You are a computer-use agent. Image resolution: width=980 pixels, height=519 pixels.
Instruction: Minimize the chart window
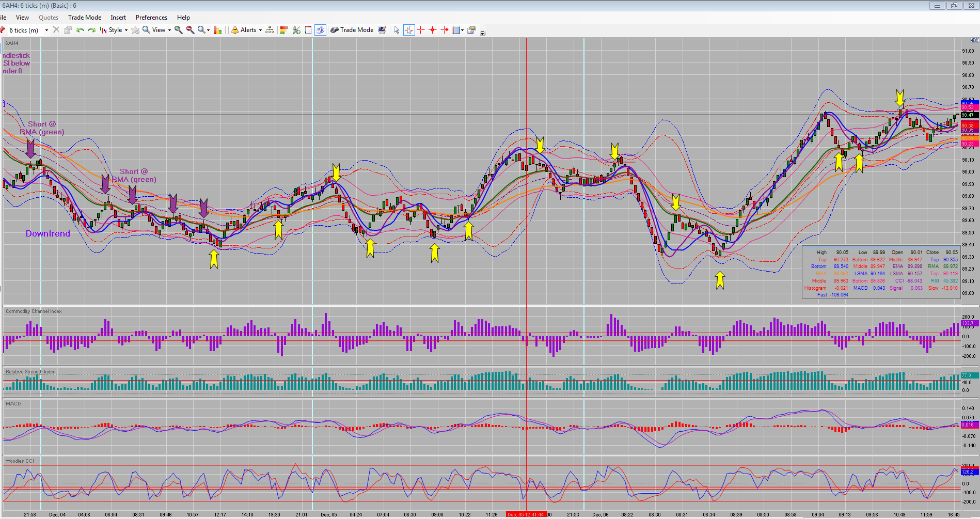(x=937, y=6)
